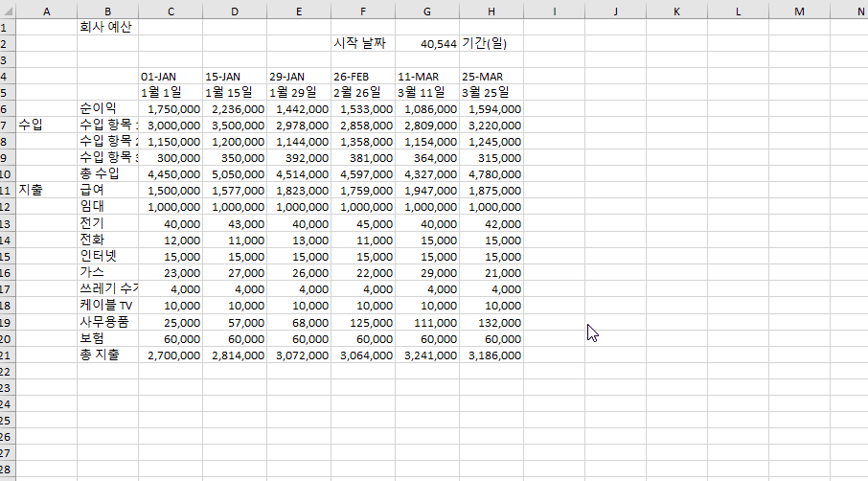The width and height of the screenshot is (868, 481).
Task: Select income value 392,000
Action: [x=299, y=158]
